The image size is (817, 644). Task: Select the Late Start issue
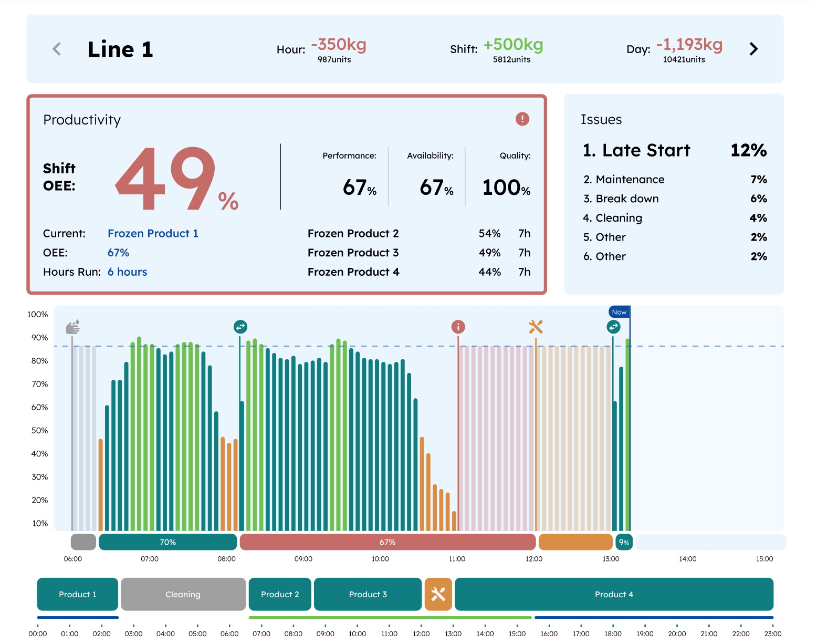(x=675, y=150)
